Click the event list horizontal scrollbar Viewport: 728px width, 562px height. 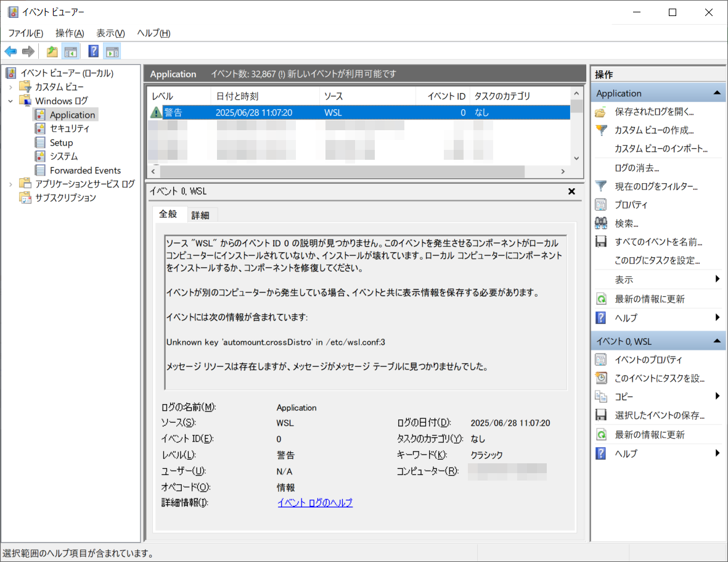tap(358, 171)
